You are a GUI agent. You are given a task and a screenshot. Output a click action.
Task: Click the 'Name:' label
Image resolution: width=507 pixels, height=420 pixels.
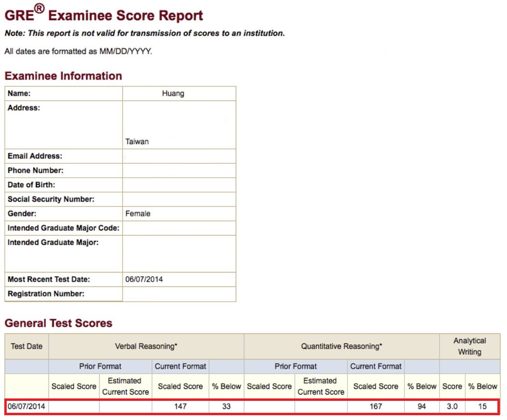point(19,93)
